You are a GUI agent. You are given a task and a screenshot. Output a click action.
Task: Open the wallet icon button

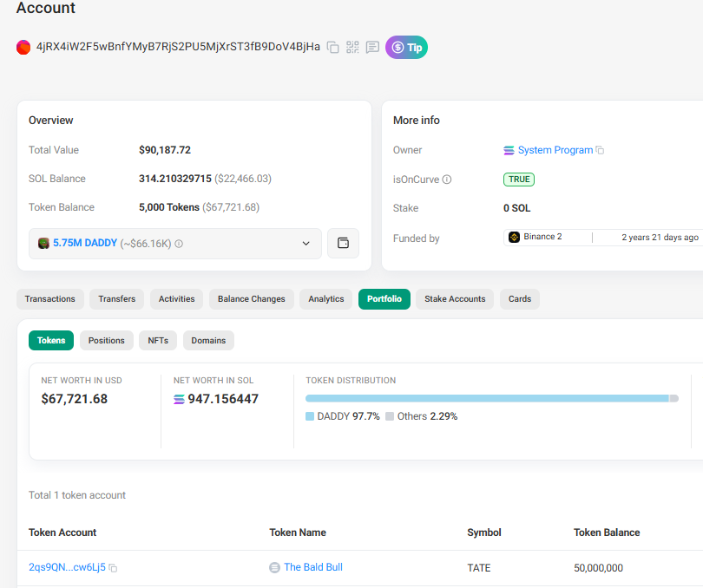(343, 243)
